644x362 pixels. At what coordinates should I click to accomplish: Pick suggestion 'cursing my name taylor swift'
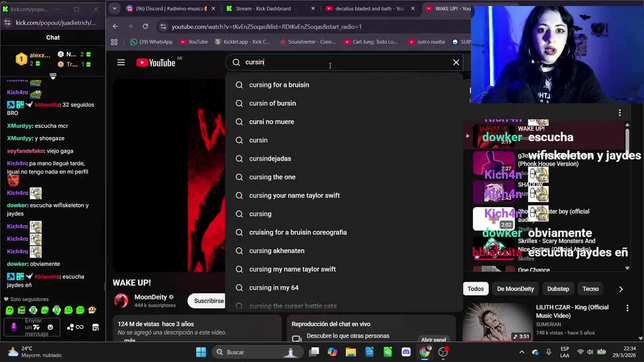344,269
